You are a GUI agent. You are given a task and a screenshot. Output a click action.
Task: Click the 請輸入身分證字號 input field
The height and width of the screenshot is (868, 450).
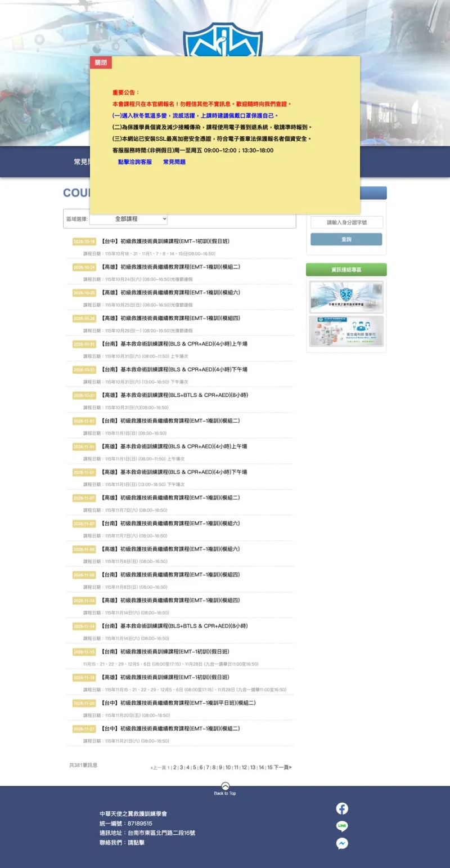(346, 222)
